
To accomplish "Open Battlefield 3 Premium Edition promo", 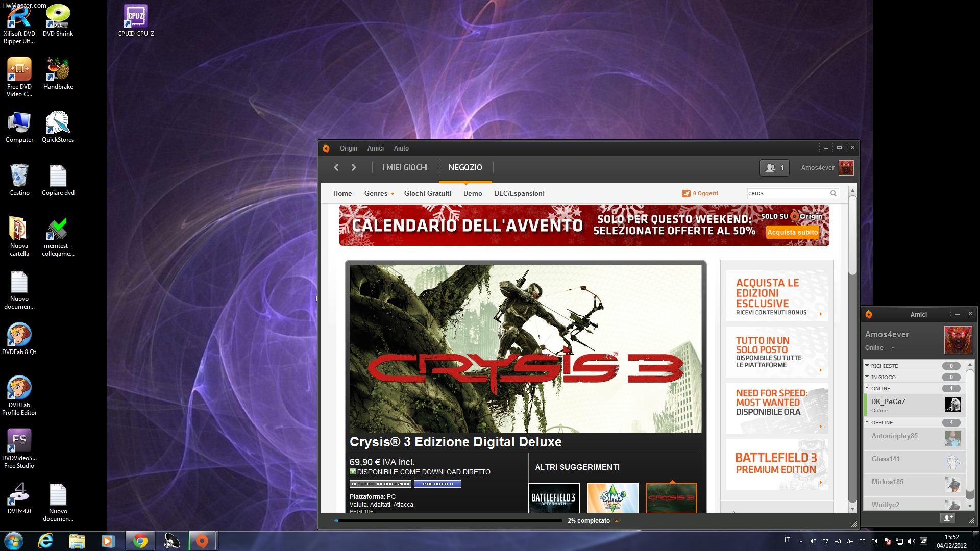I will tap(776, 464).
